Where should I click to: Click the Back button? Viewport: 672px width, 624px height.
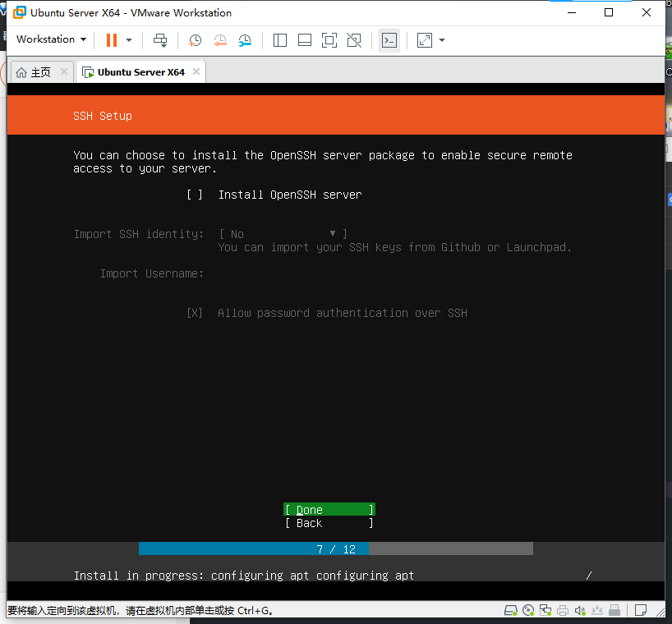pyautogui.click(x=329, y=523)
